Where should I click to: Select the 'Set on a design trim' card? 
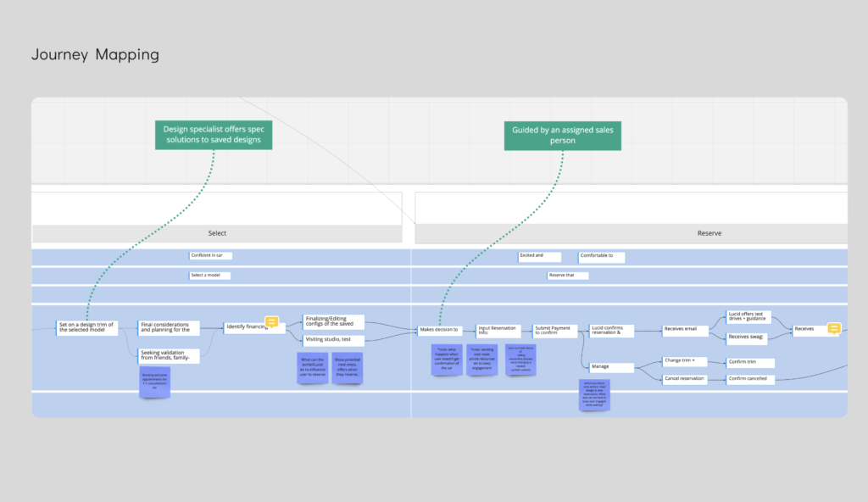[x=87, y=327]
